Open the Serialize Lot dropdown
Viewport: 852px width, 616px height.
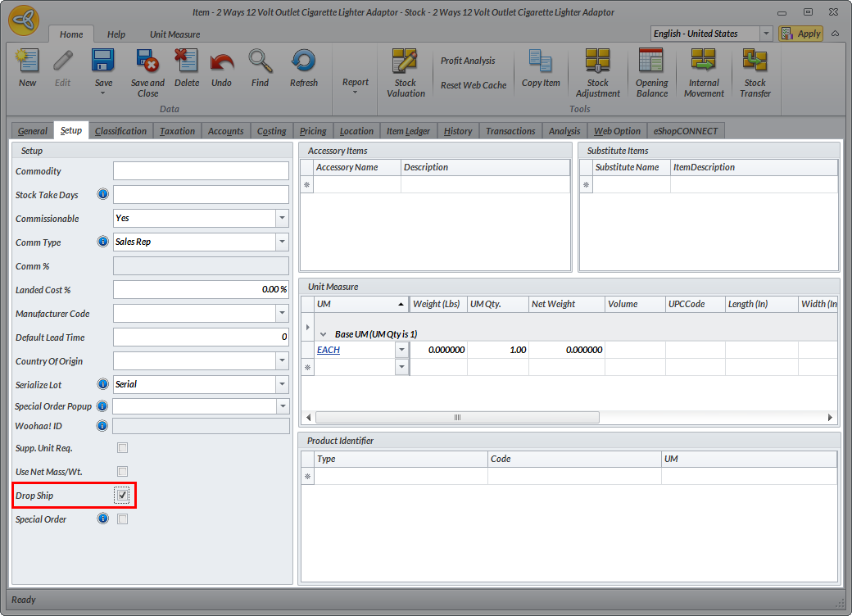click(x=282, y=384)
